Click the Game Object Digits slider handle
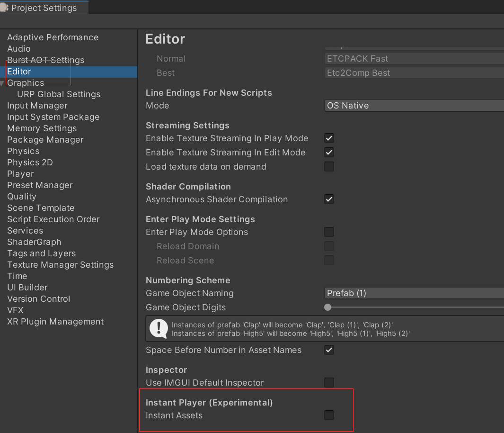 pyautogui.click(x=327, y=307)
